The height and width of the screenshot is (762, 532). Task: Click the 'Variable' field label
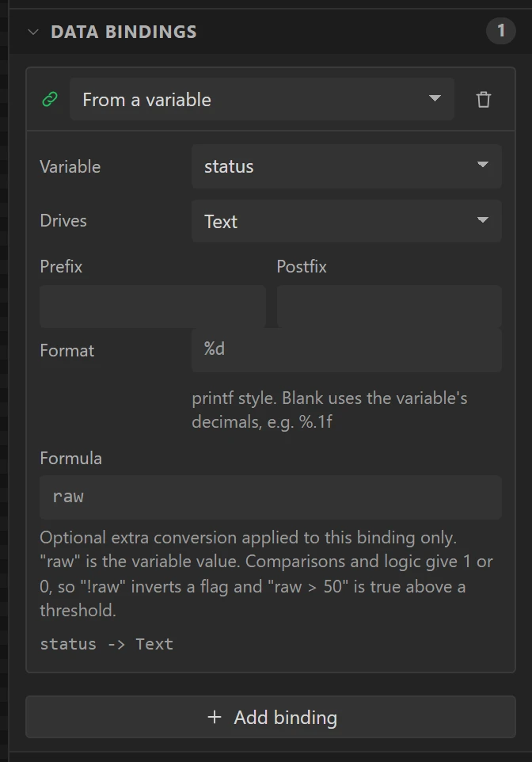point(70,166)
